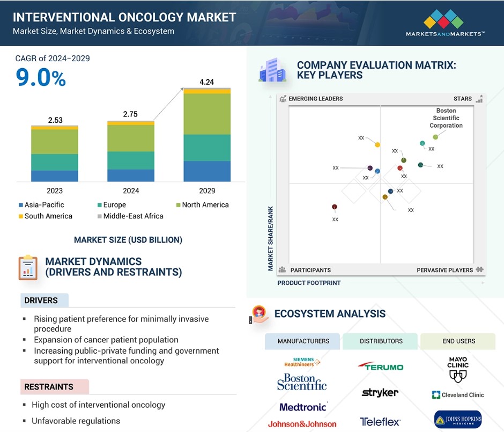
Task: Select the Teleflex logo
Action: pyautogui.click(x=380, y=421)
